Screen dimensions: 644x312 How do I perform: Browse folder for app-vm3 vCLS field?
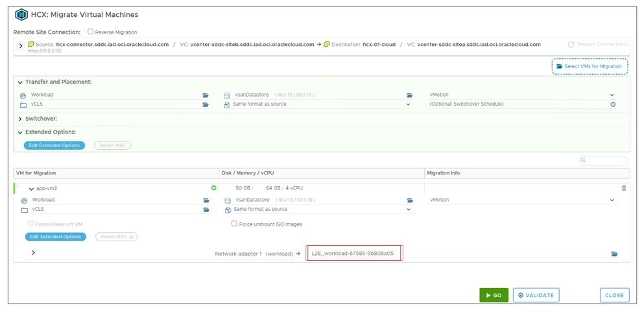click(206, 210)
